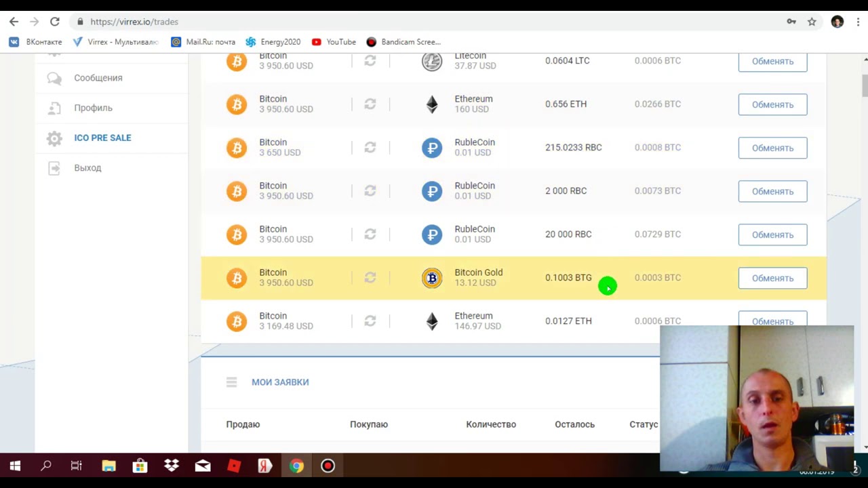The height and width of the screenshot is (488, 868).
Task: Switch to Chrome in the taskbar
Action: click(296, 466)
